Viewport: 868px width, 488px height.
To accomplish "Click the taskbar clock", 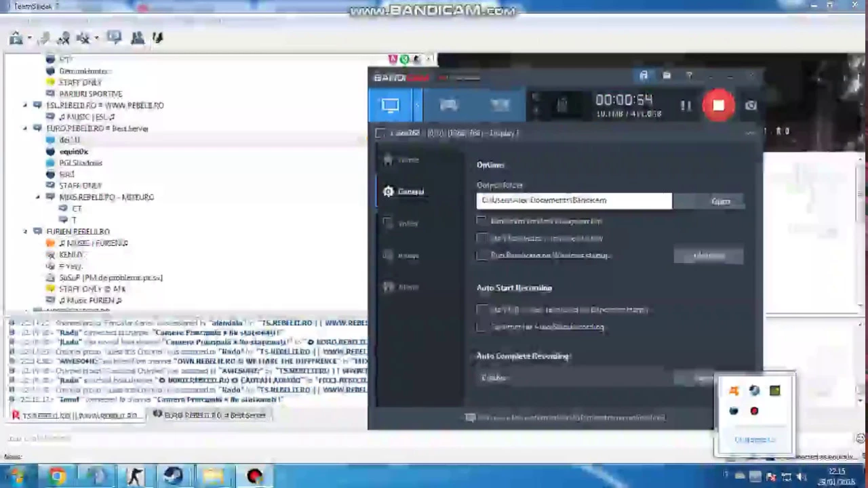I will 837,476.
